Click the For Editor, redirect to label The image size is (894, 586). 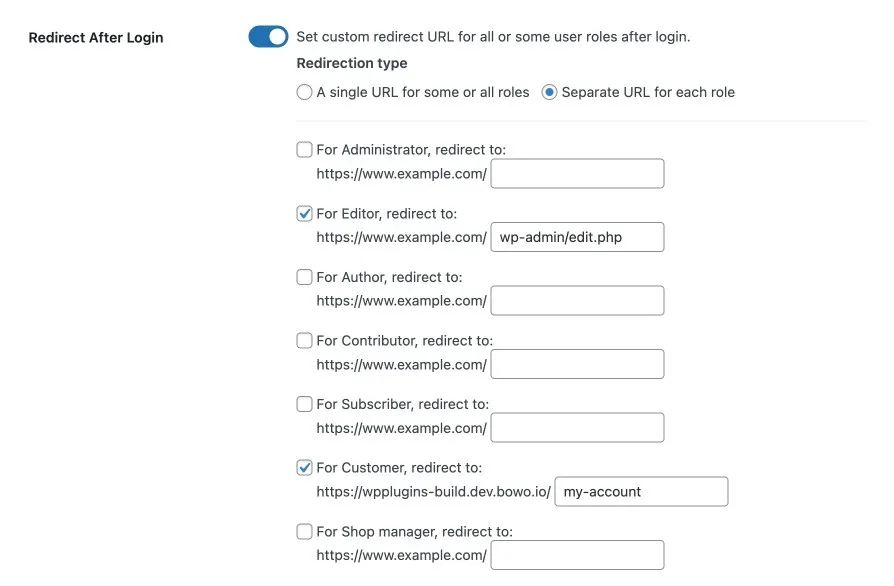point(387,214)
